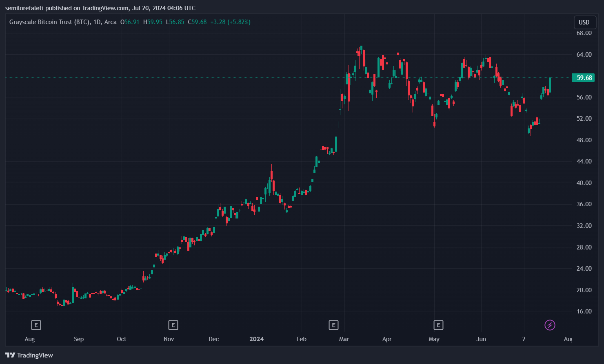Click the Dec label on time axis
Image resolution: width=604 pixels, height=364 pixels.
click(x=214, y=339)
